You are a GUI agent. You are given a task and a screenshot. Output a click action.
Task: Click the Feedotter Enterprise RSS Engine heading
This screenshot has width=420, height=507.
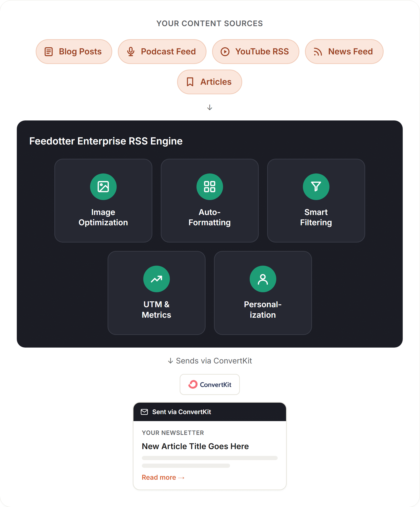click(106, 141)
